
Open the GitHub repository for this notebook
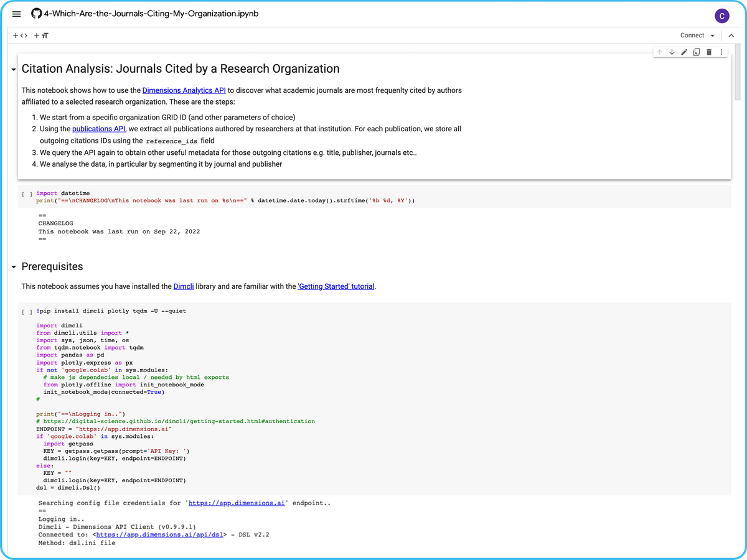click(x=37, y=13)
